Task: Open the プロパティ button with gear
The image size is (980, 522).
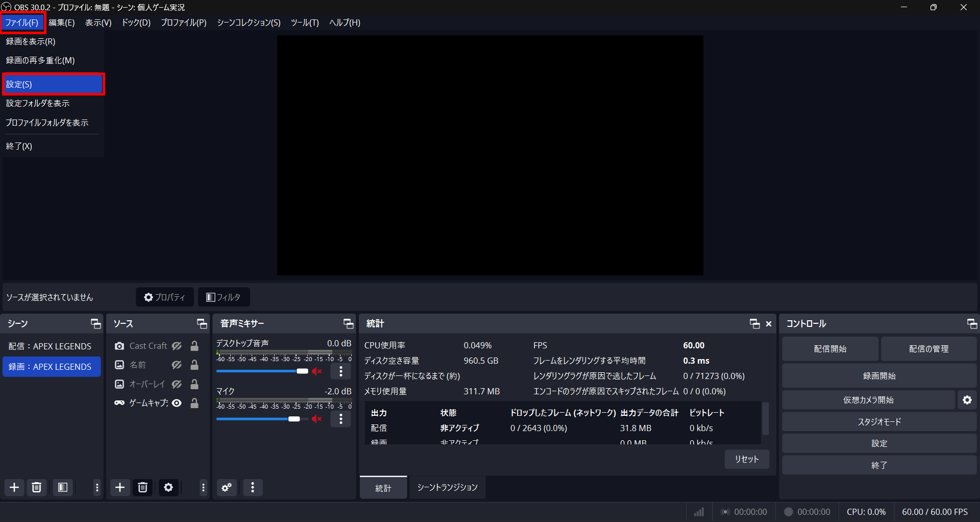Action: point(165,297)
